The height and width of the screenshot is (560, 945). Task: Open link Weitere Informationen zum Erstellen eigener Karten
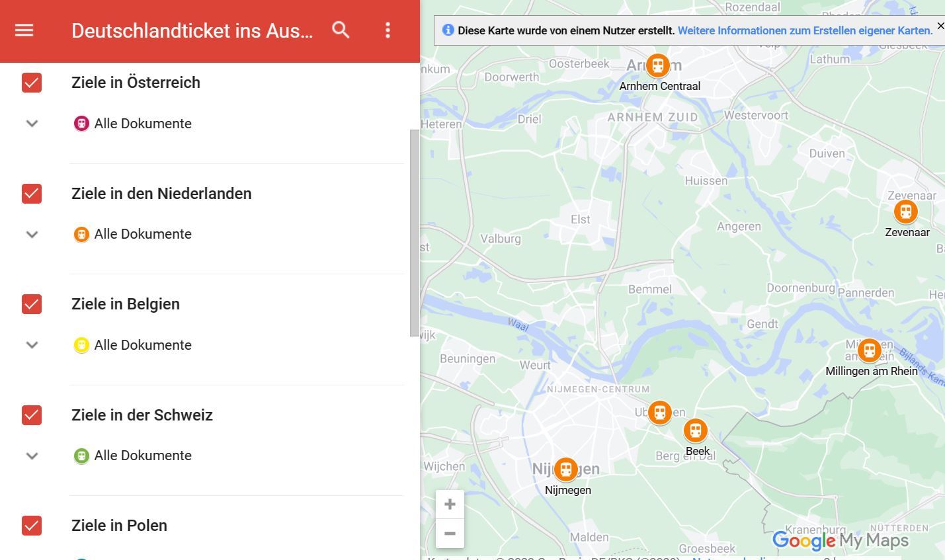pos(805,30)
